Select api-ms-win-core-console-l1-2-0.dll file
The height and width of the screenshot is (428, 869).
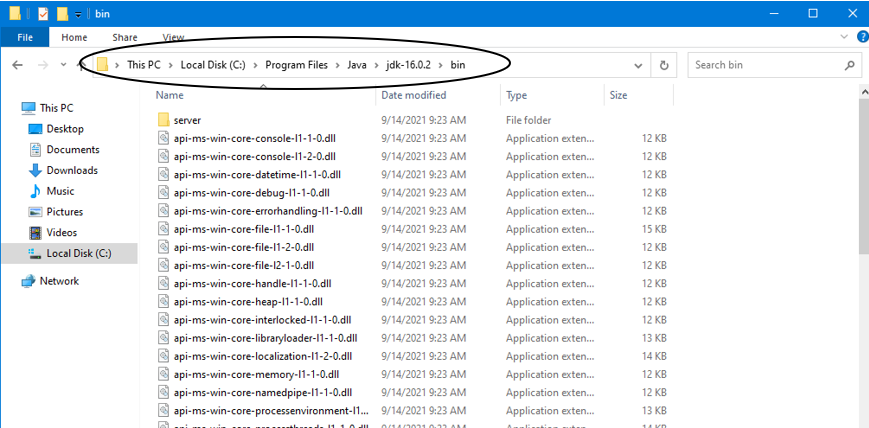pos(254,156)
